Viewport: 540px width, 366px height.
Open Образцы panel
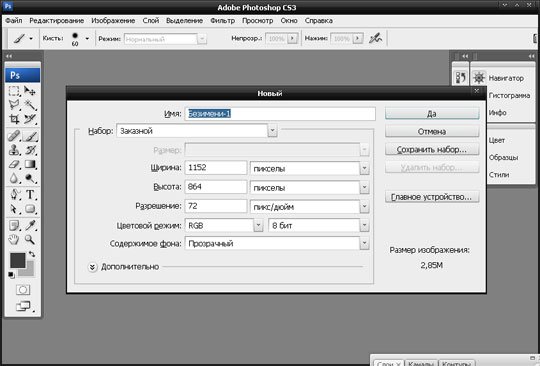503,157
